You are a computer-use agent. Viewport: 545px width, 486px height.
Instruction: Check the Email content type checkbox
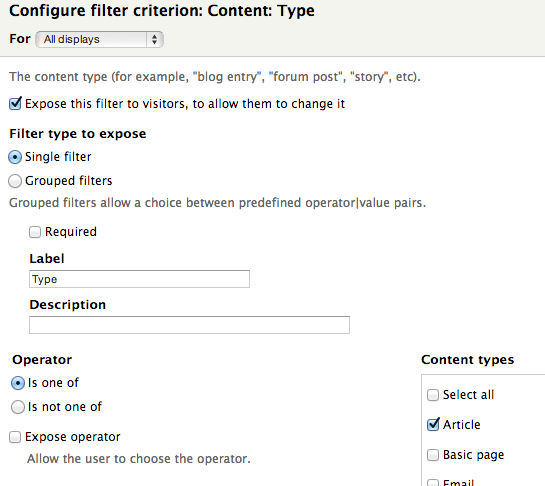point(433,483)
